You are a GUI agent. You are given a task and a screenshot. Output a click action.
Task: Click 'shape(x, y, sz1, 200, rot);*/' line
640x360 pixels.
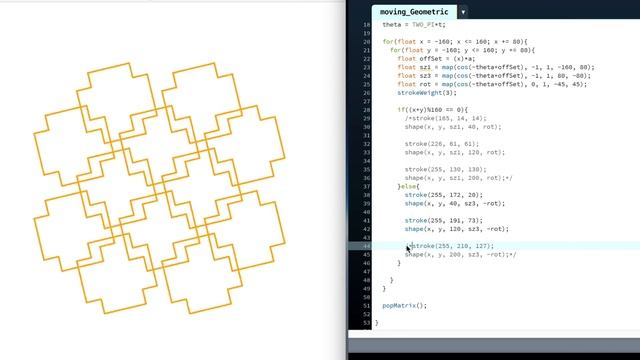[459, 178]
